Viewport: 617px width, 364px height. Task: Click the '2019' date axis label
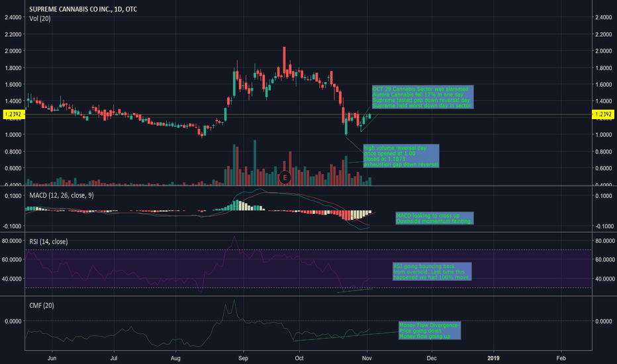point(493,358)
